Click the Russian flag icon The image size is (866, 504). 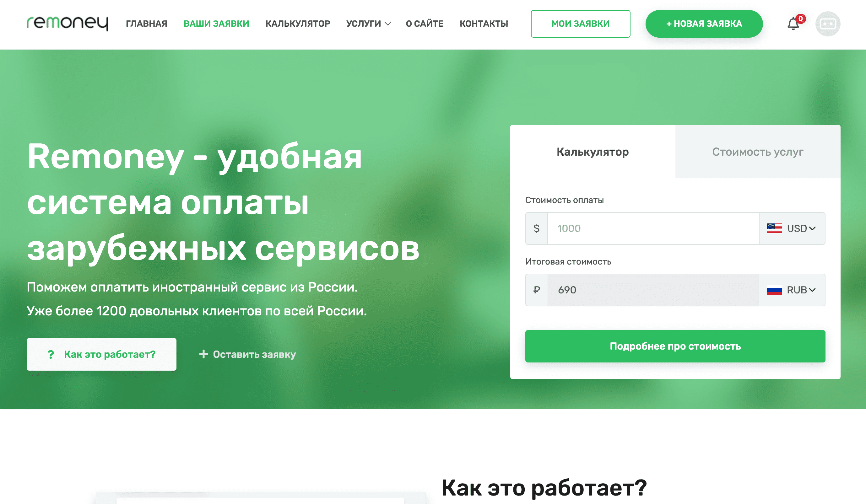tap(774, 290)
